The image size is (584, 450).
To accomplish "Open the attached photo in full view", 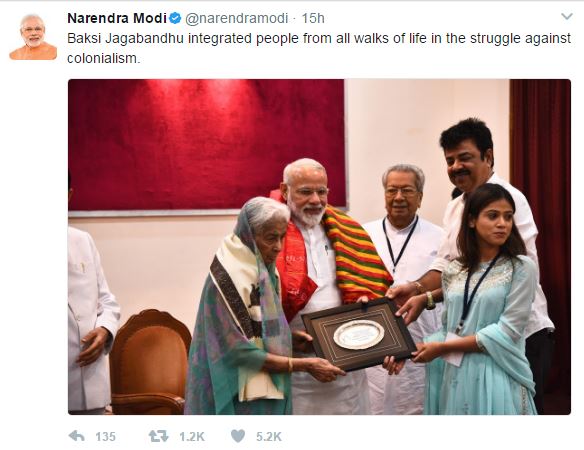I will (319, 247).
